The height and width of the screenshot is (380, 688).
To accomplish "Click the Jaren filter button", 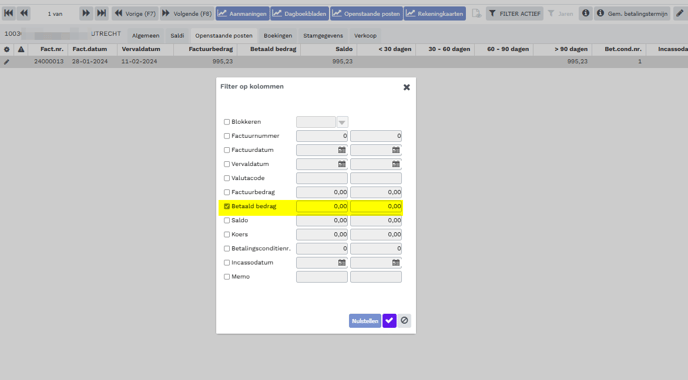I will tap(561, 14).
